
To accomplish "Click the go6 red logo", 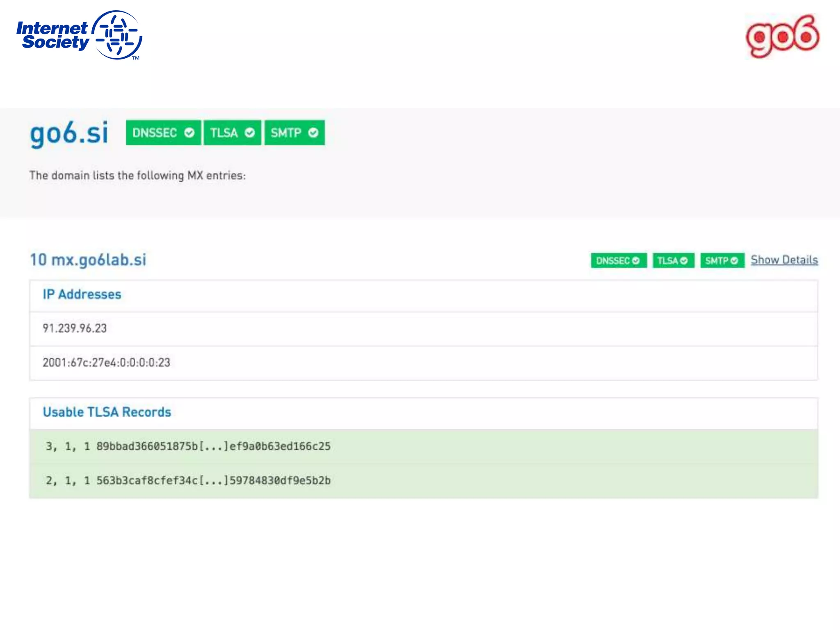I will click(782, 36).
